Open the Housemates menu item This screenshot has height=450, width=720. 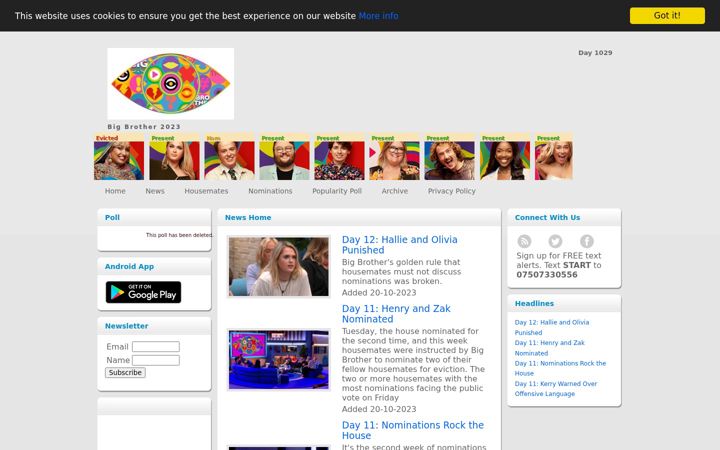point(206,191)
